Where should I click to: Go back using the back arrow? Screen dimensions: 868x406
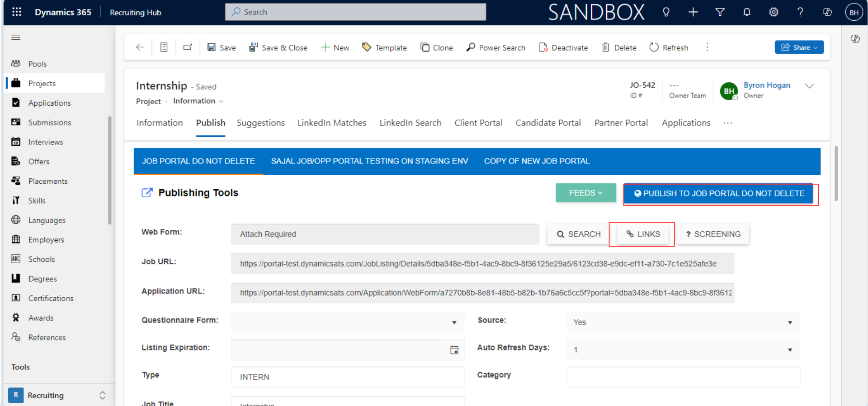pos(140,47)
